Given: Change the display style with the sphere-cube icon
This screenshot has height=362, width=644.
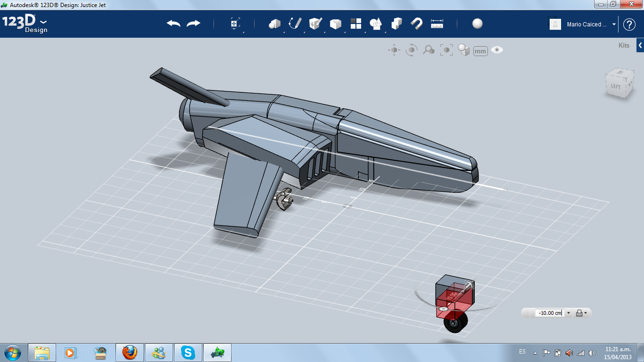Looking at the screenshot, I should click(x=464, y=50).
